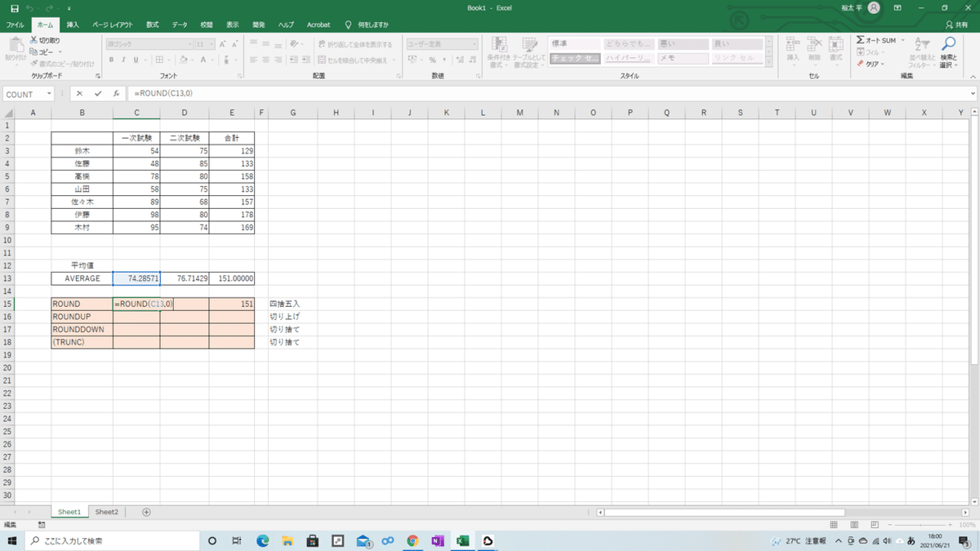Screen dimensions: 980x551
Task: Click Delete cells (削除) icon
Action: click(814, 44)
